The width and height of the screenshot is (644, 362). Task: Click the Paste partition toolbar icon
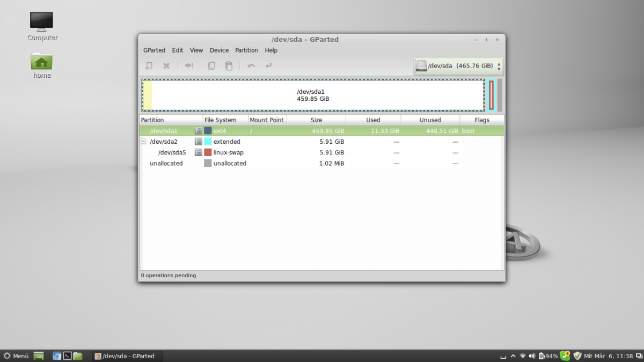[229, 65]
